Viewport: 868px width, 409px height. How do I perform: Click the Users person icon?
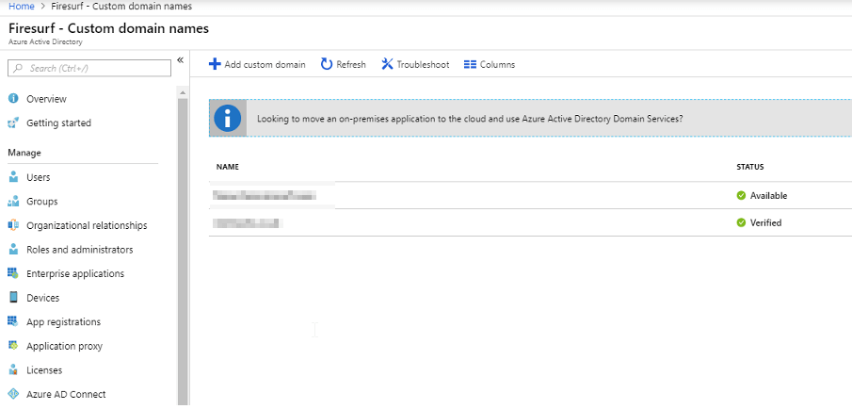[x=14, y=177]
